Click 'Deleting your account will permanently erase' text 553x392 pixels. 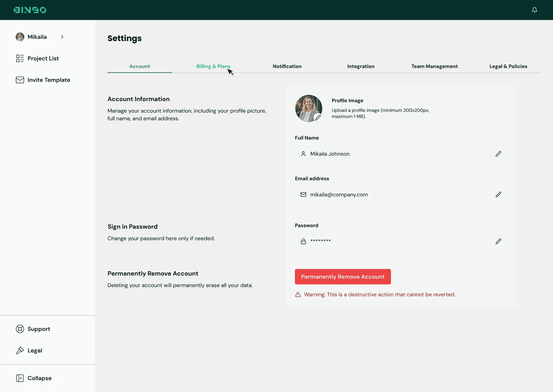pyautogui.click(x=180, y=285)
